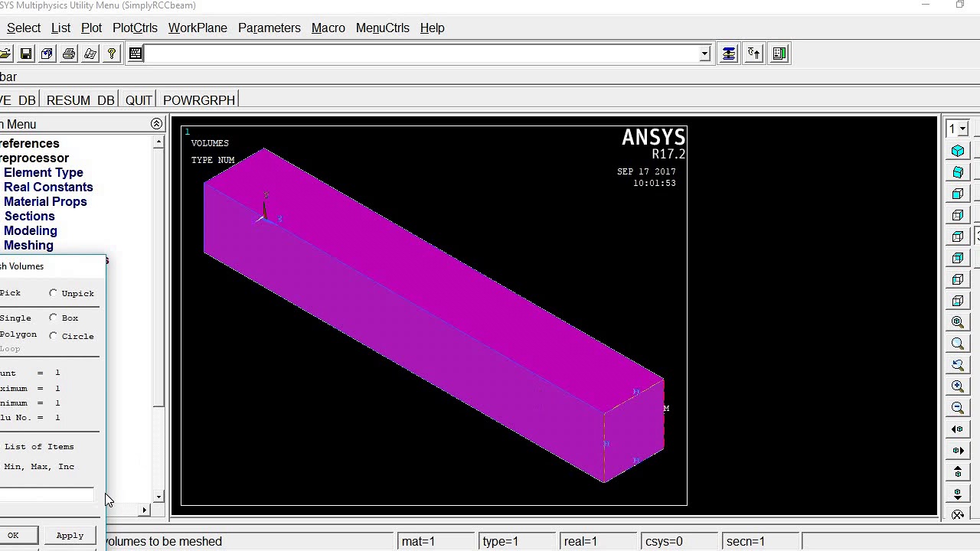This screenshot has height=551, width=980.
Task: Open the command input history dropdown
Action: coord(705,54)
